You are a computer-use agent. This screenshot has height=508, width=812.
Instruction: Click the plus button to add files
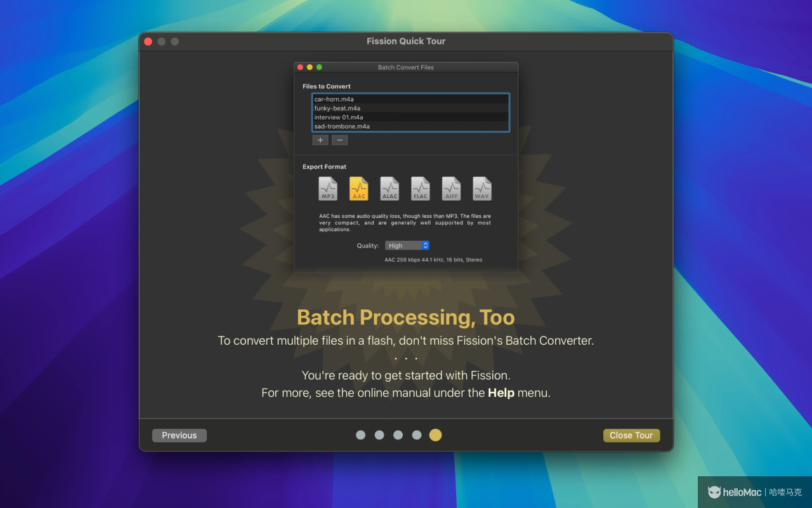pos(320,140)
